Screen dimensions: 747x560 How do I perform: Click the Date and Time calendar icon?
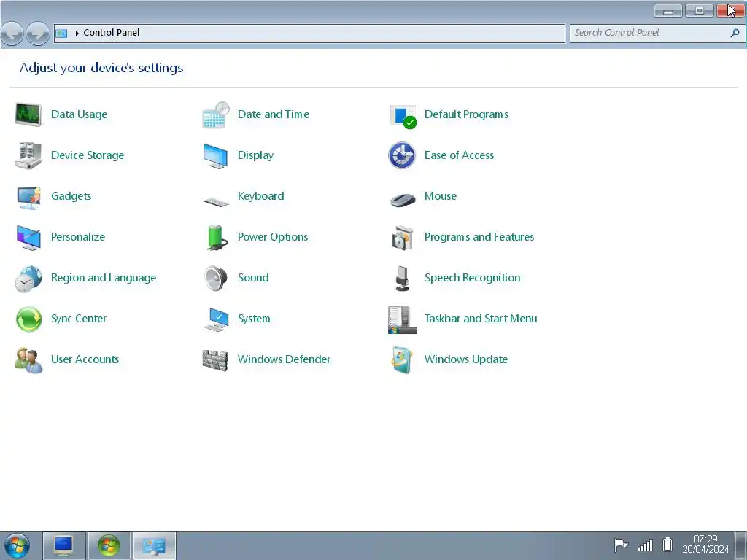coord(215,114)
